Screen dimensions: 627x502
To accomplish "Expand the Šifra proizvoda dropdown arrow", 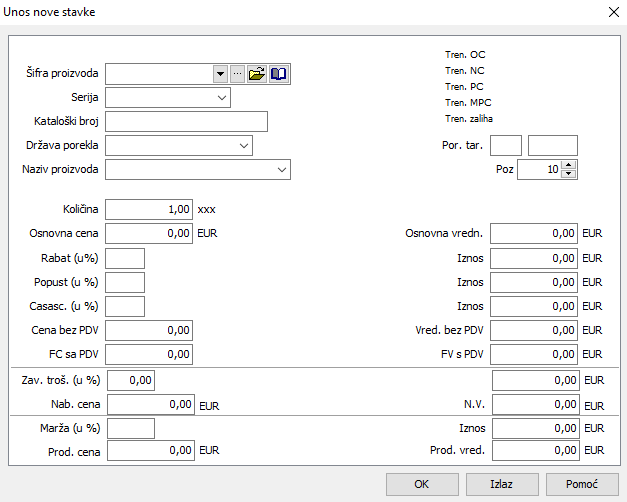I will (220, 74).
